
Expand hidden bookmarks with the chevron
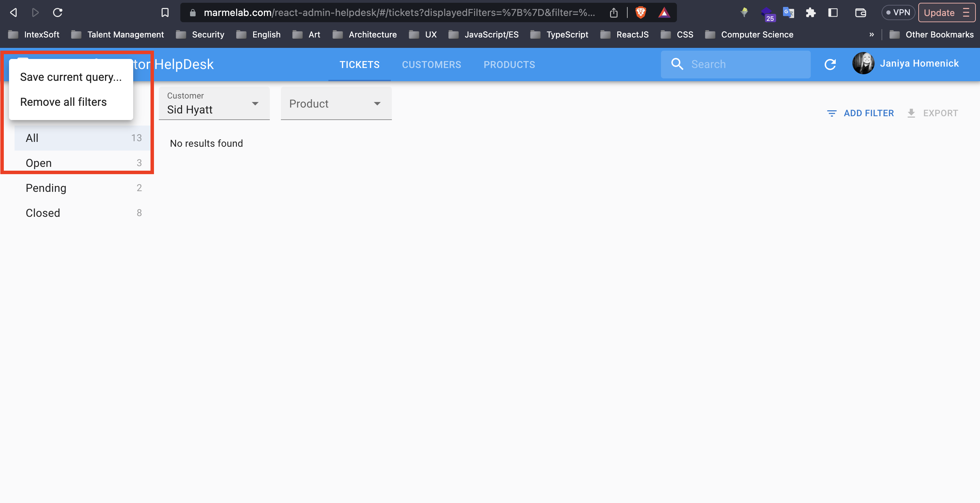coord(872,34)
